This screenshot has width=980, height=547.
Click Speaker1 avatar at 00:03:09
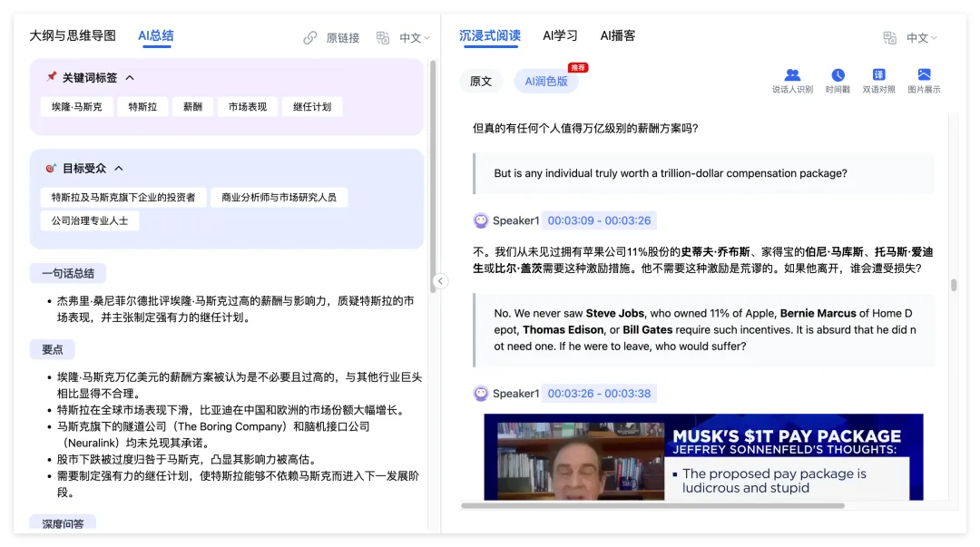(481, 220)
